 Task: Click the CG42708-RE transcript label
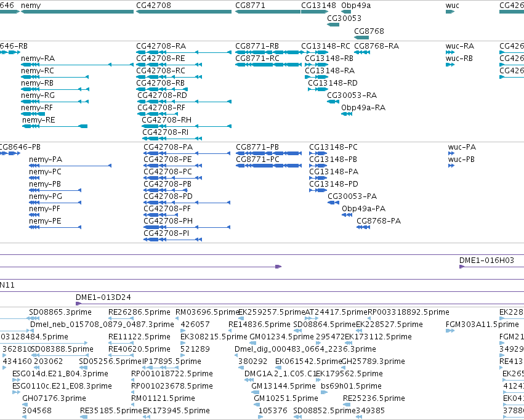(161, 59)
